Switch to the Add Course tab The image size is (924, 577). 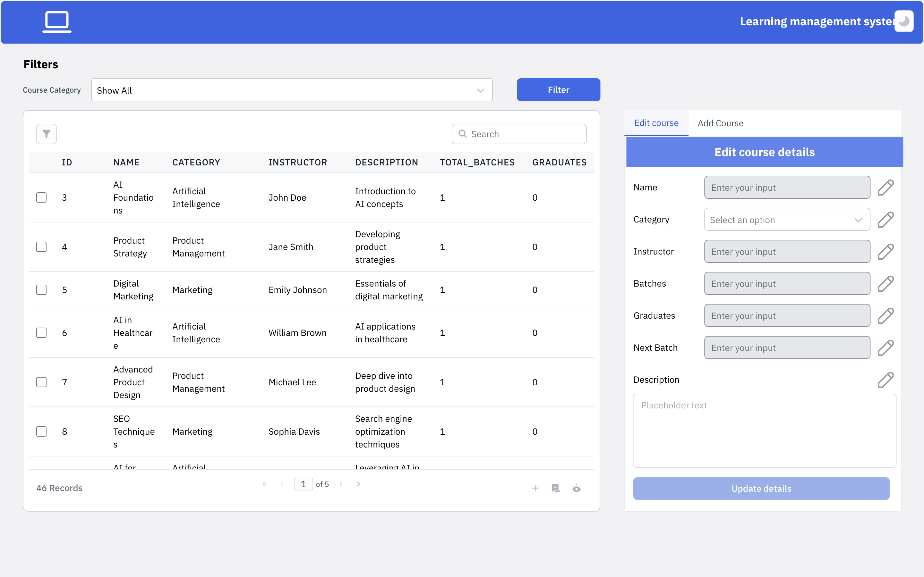coord(720,123)
